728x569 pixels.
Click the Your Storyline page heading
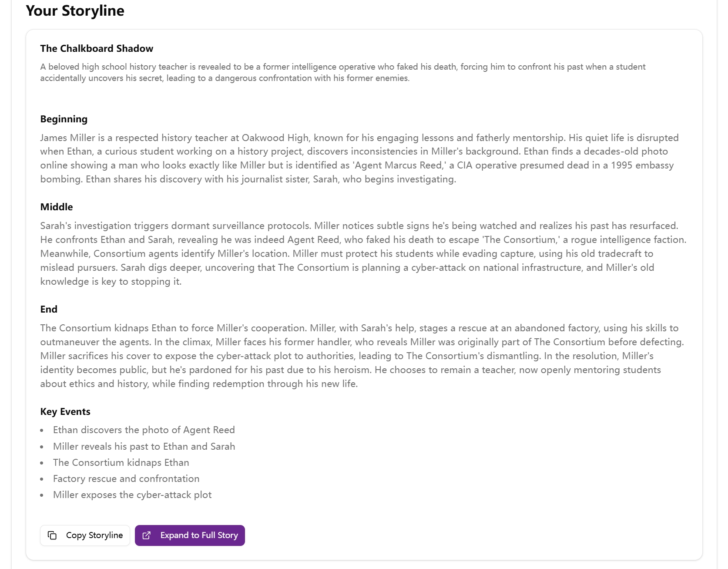click(75, 11)
